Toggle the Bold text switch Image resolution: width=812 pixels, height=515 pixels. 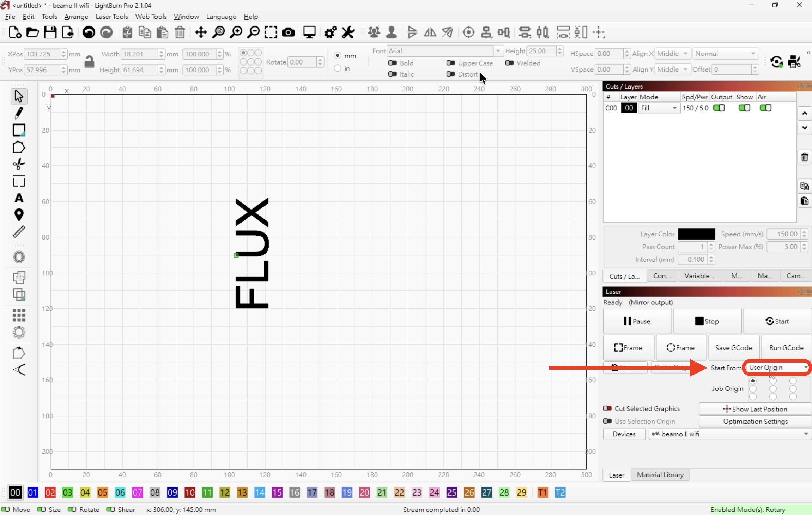tap(392, 63)
